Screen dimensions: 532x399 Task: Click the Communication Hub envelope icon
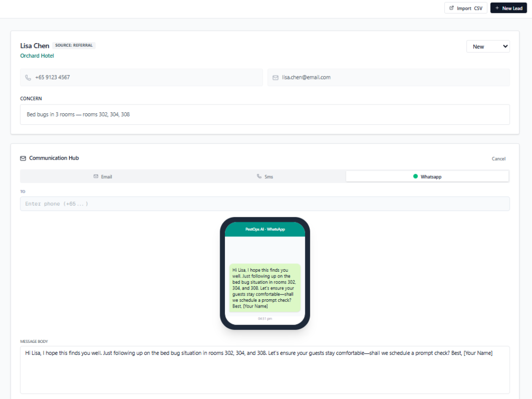(x=23, y=158)
